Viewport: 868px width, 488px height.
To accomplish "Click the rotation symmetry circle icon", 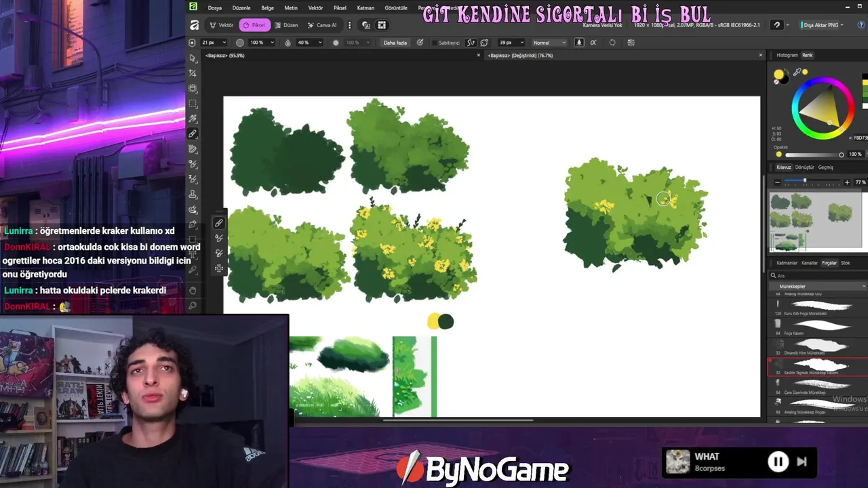I will click(612, 42).
